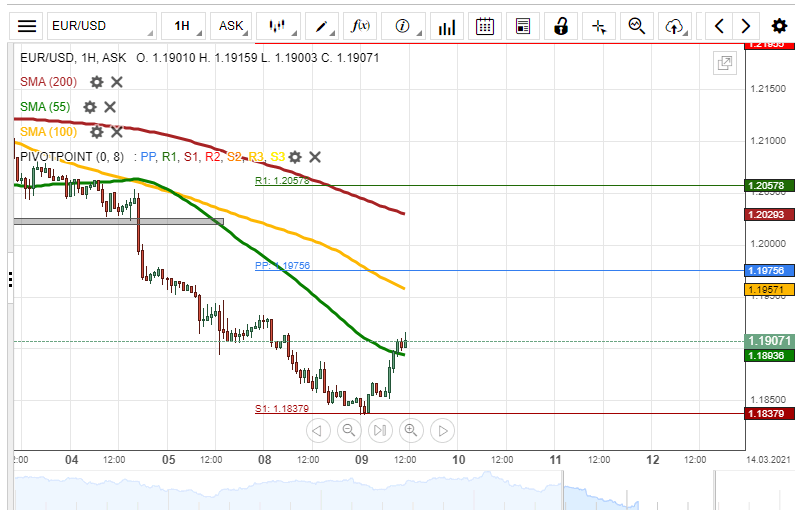Open the news/table panel icon
This screenshot has width=806, height=518.
(523, 26)
